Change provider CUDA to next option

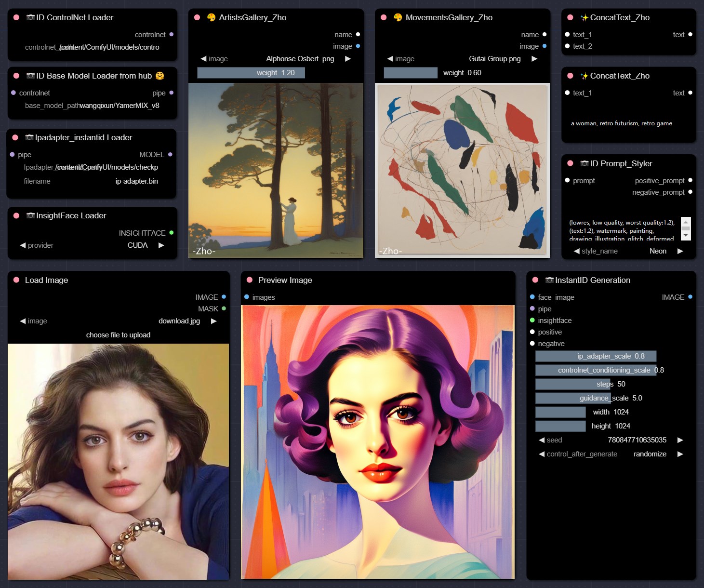coord(161,245)
